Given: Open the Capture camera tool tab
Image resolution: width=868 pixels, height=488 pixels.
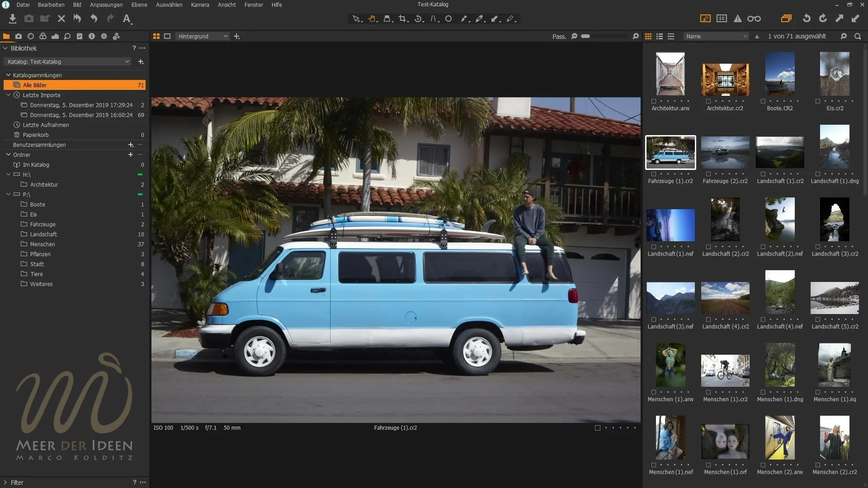Looking at the screenshot, I should (x=19, y=36).
